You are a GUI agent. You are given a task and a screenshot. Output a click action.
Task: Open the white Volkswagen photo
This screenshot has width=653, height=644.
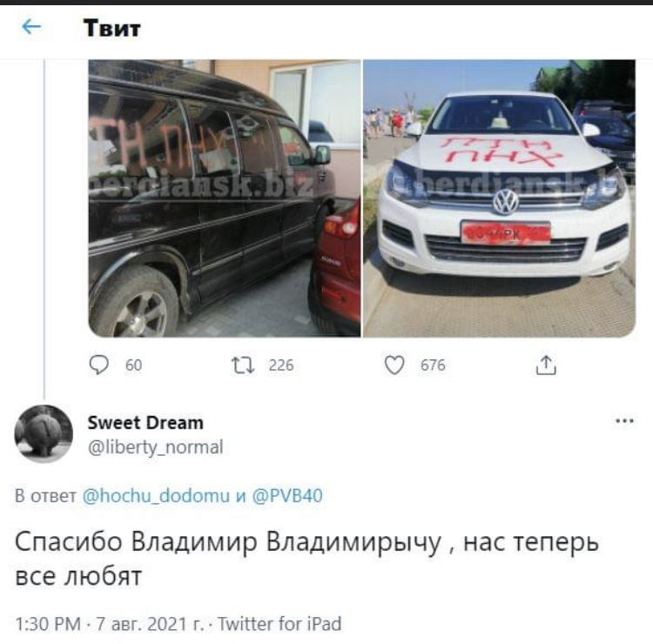tap(500, 198)
